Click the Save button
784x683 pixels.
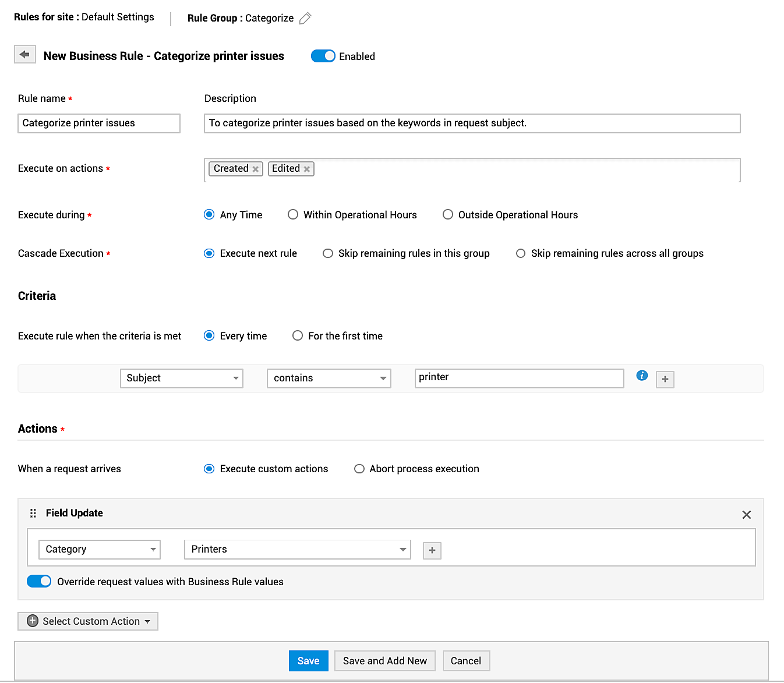click(308, 661)
